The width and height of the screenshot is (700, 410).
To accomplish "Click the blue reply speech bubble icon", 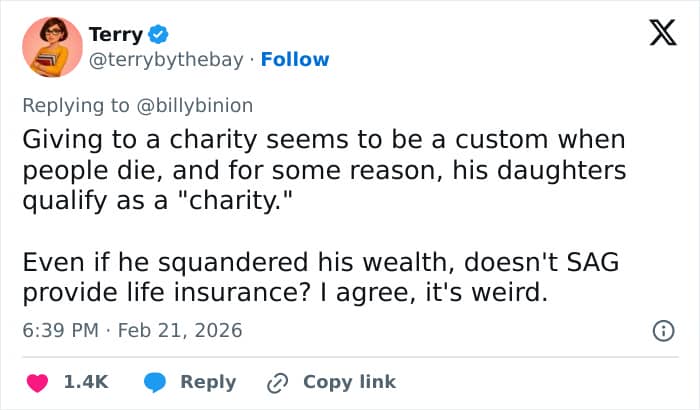I will (155, 382).
